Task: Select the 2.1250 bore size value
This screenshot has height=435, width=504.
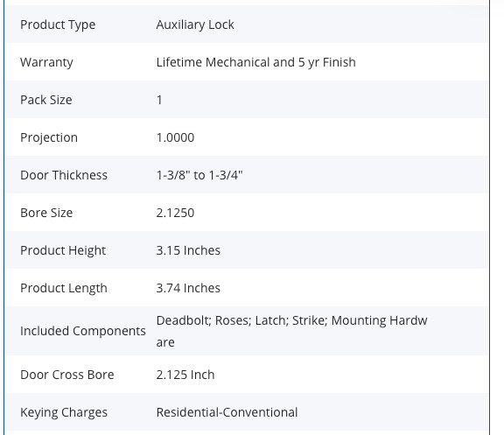Action: tap(175, 213)
